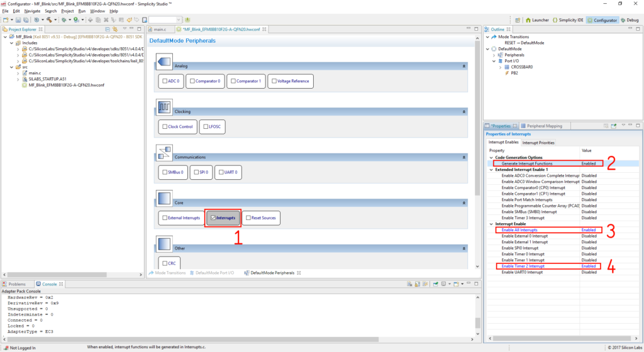
Task: Click the Save icon in toolbar
Action: [x=18, y=20]
